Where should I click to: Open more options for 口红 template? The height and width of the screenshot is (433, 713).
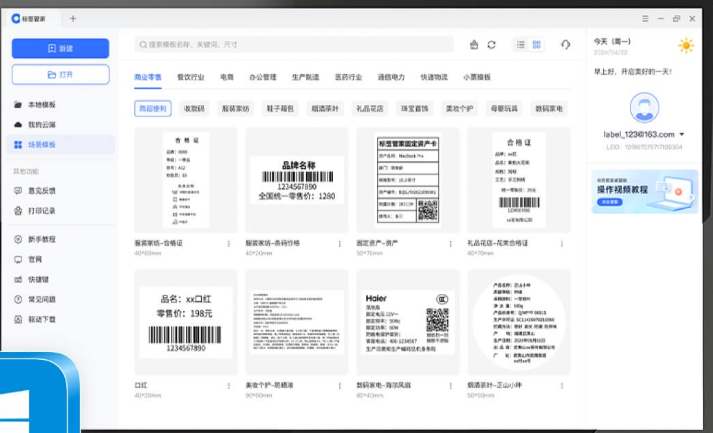[229, 386]
